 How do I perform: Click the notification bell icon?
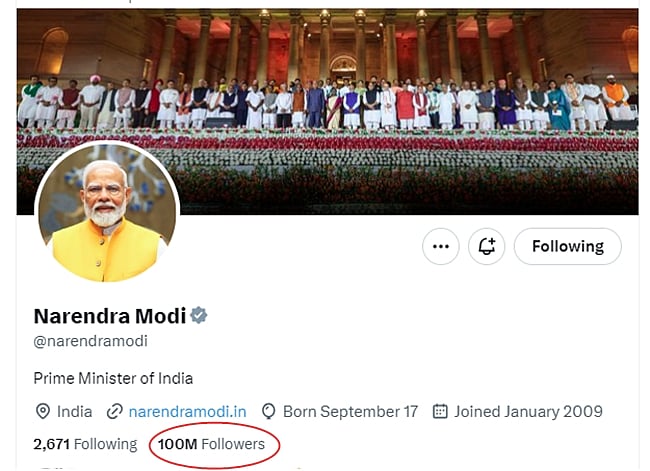[488, 246]
